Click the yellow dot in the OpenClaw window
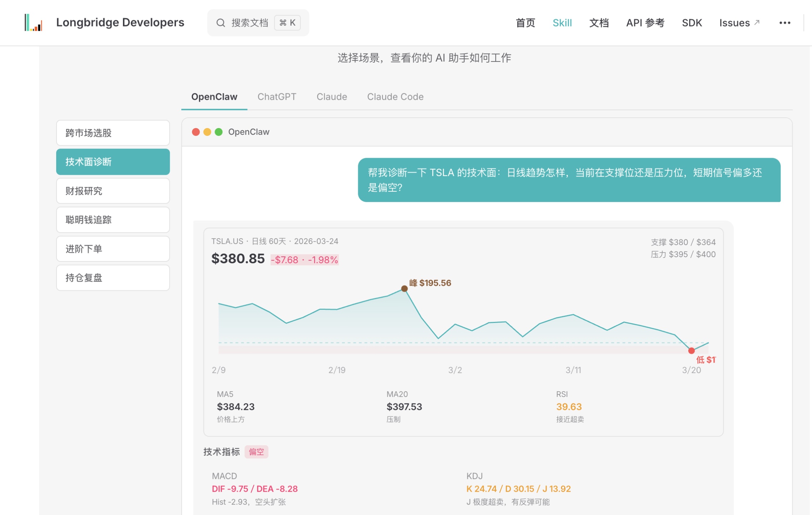Screen dimensions: 812x515 tap(207, 132)
